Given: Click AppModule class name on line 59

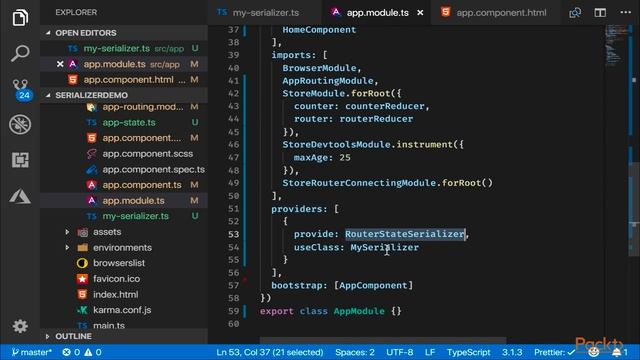Looking at the screenshot, I should coord(359,311).
